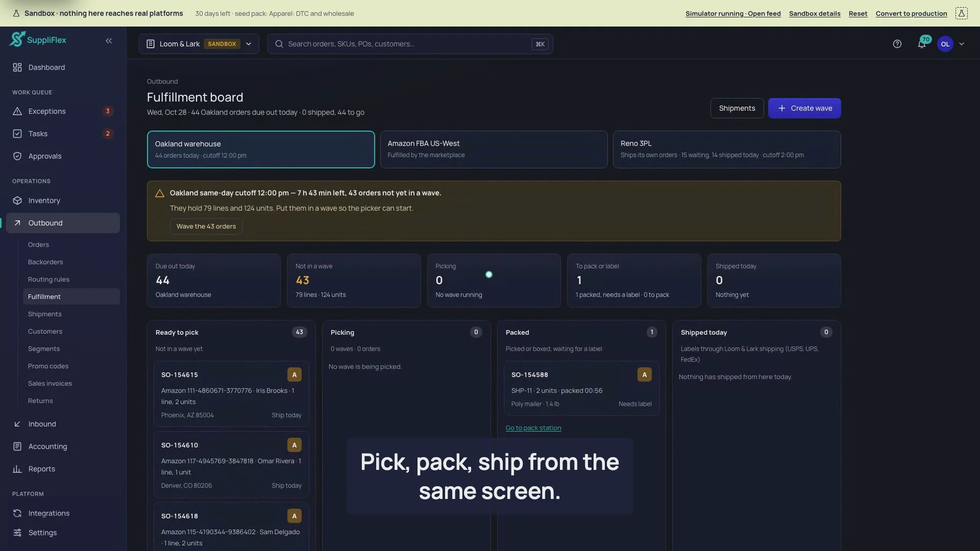980x551 pixels.
Task: Click Convert to production link
Action: [911, 14]
